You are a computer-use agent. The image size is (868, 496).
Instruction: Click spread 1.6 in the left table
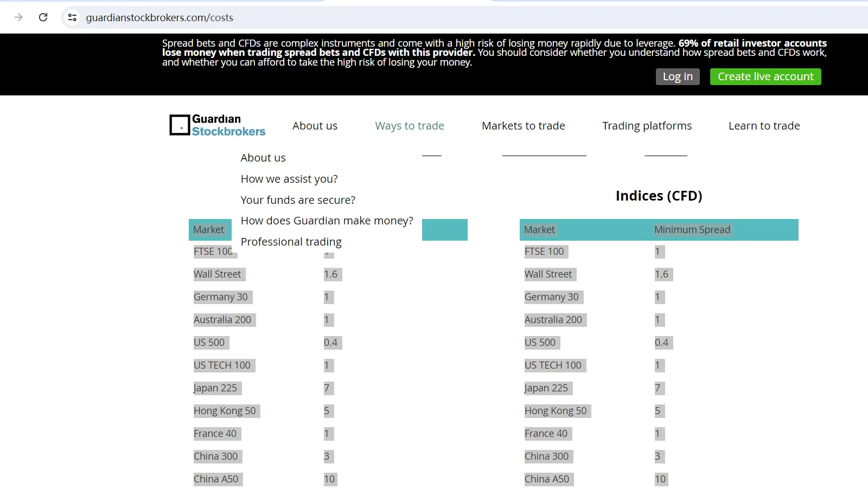point(330,274)
